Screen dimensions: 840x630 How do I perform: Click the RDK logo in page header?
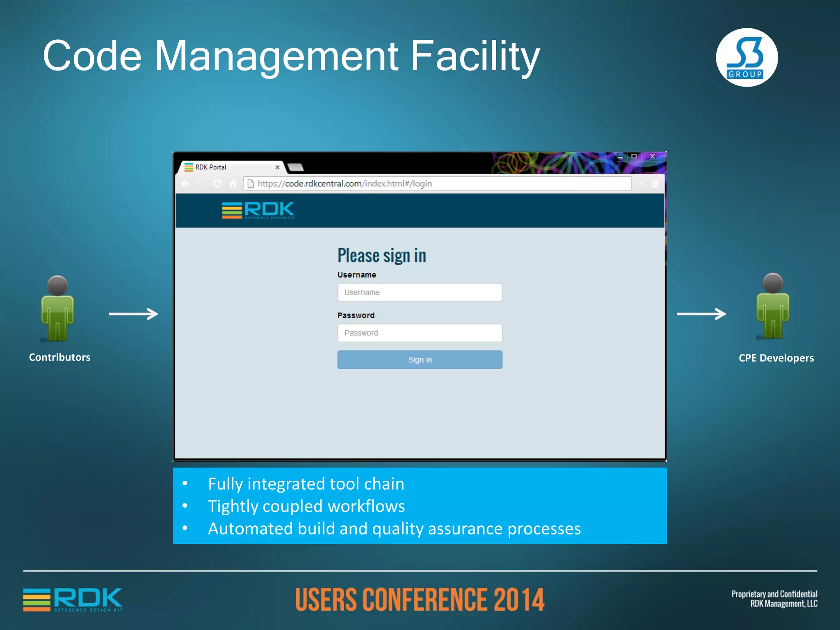click(258, 210)
